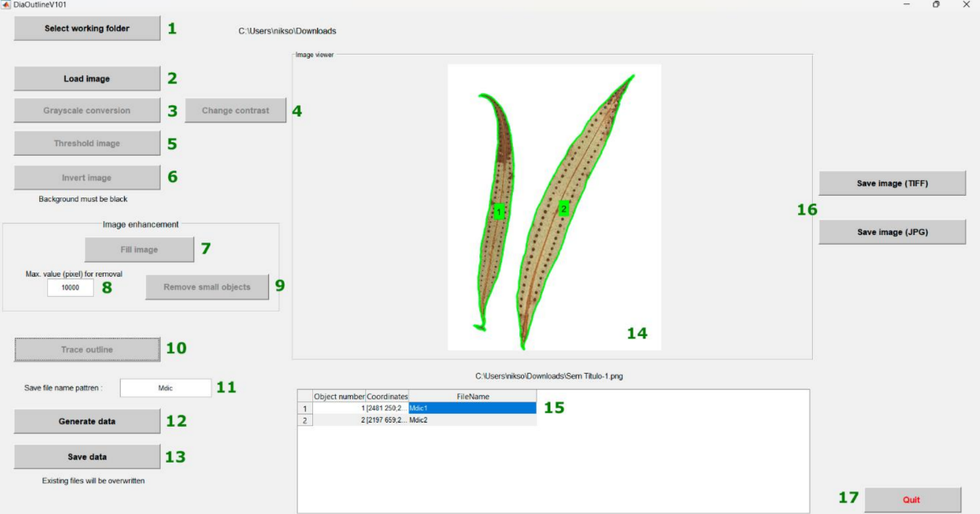Click the DiaOutlineV101 title bar icon
Image resolution: width=980 pixels, height=514 pixels.
pos(7,4)
